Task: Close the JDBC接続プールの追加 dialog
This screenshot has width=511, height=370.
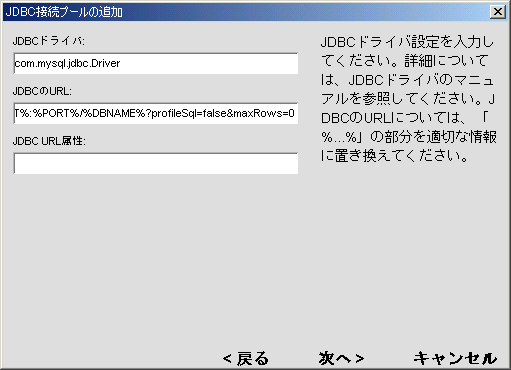Action: pyautogui.click(x=498, y=12)
